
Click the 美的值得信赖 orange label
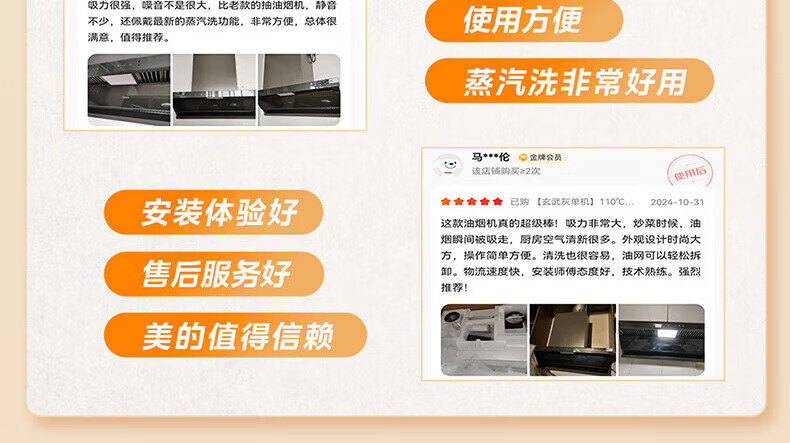[235, 335]
